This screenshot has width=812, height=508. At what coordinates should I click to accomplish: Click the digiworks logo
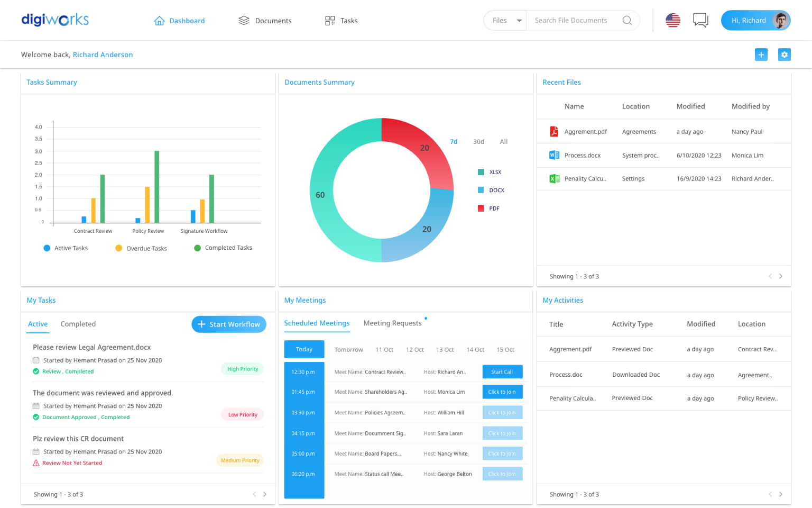(54, 19)
